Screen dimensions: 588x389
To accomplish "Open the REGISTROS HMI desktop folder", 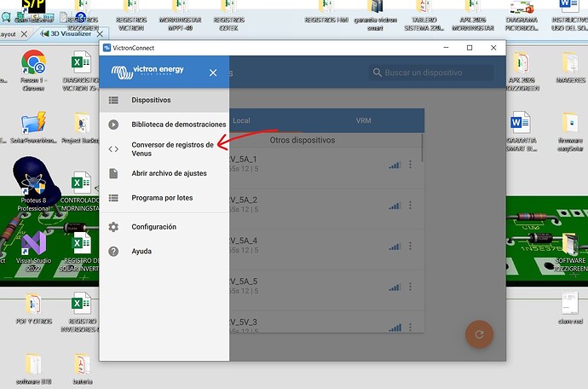I will [326, 12].
